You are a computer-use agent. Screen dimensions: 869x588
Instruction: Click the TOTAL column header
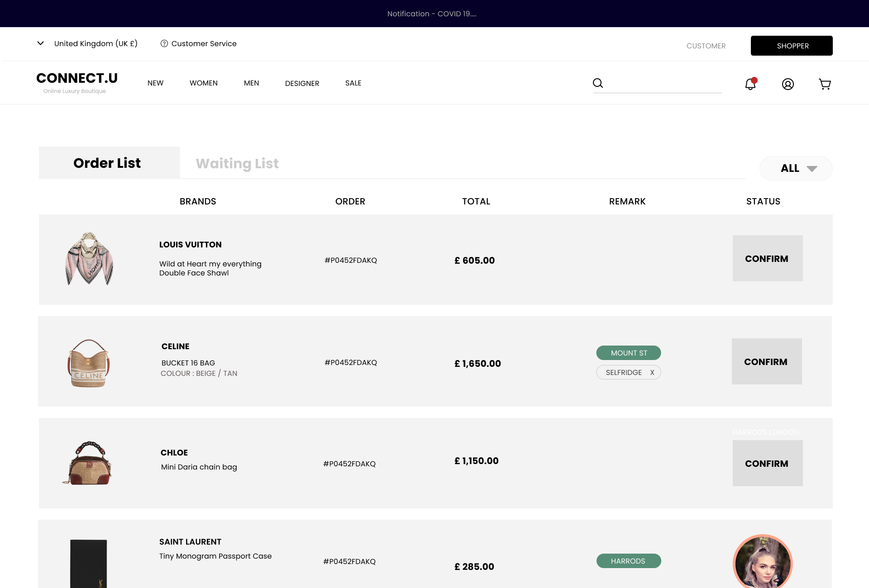476,201
